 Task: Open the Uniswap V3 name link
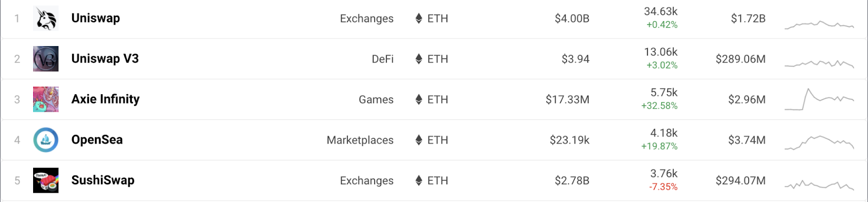(105, 59)
